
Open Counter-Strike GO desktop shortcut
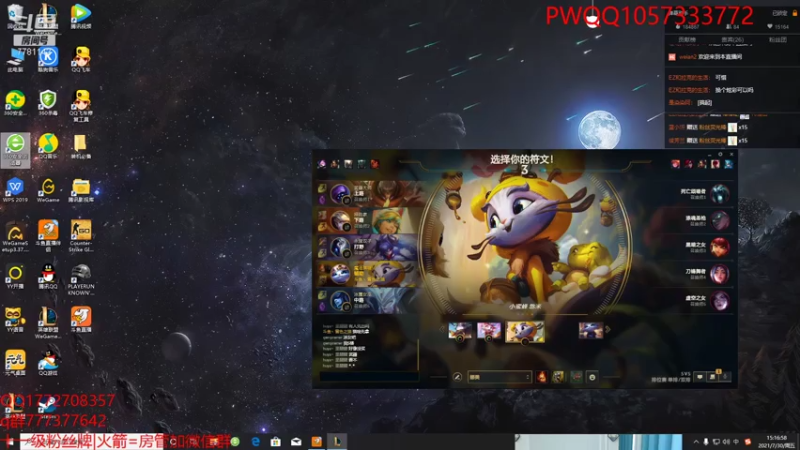(x=81, y=236)
